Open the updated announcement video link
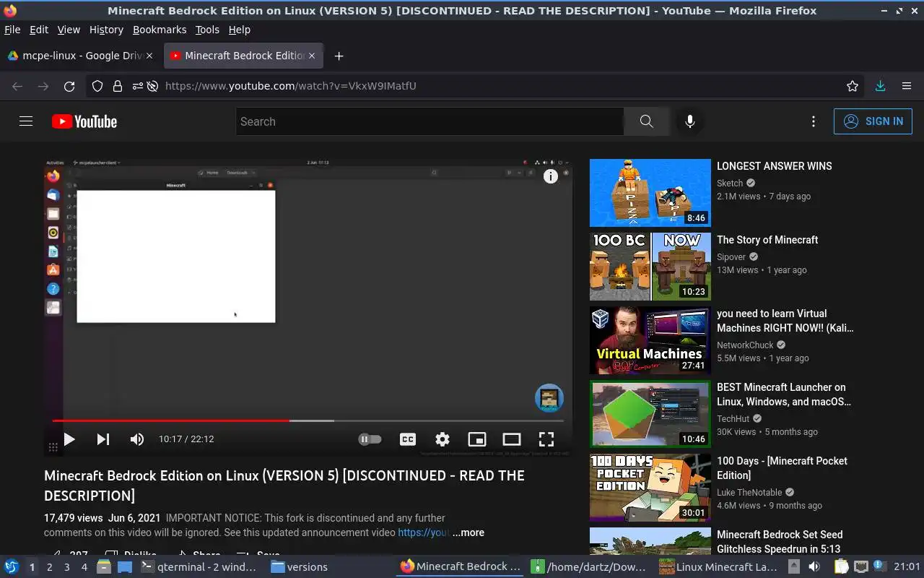Viewport: 924px width, 578px height. tap(424, 532)
